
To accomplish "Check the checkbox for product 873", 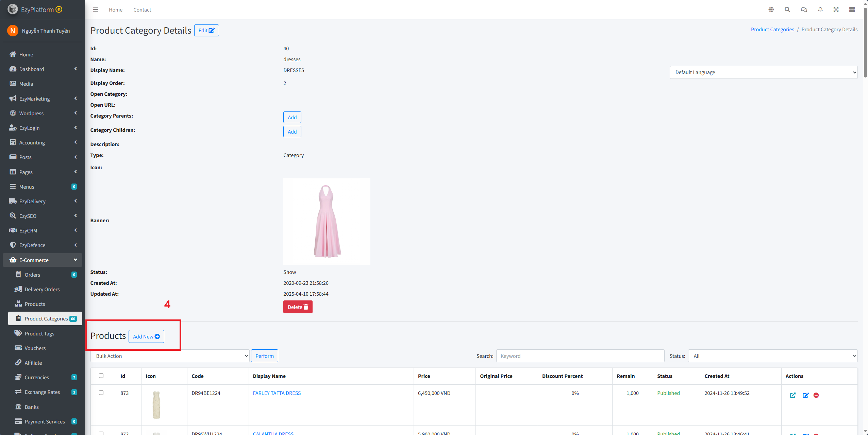I will coord(101,393).
